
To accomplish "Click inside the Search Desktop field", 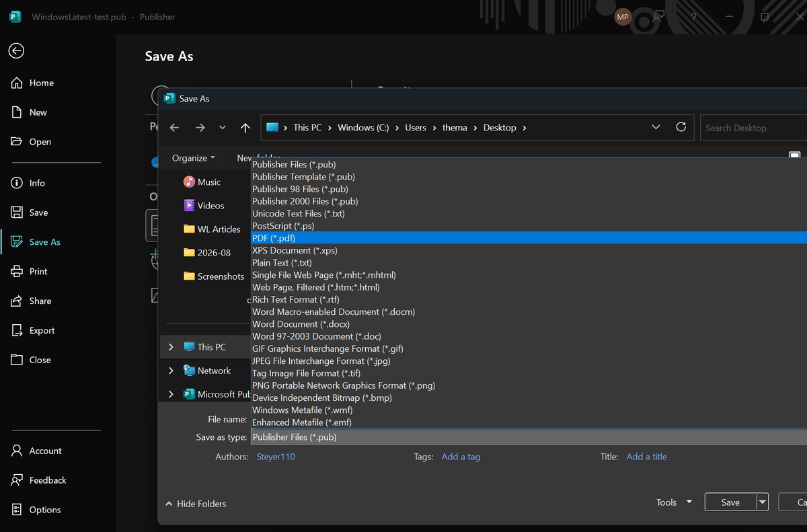I will click(x=753, y=128).
